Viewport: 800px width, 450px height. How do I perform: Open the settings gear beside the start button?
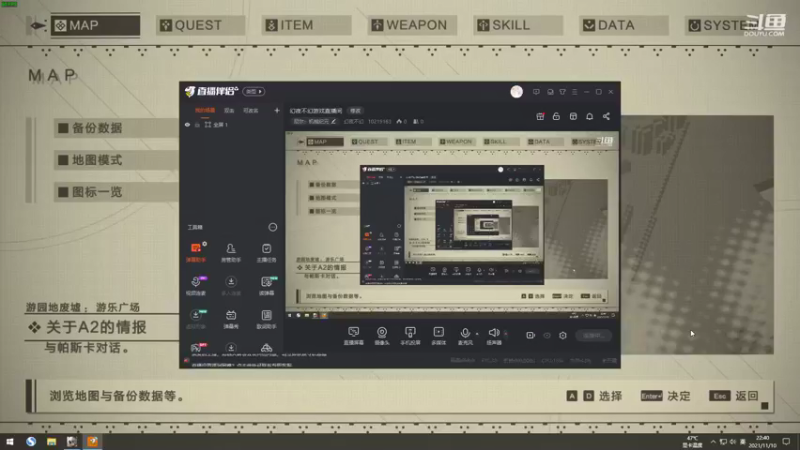(x=563, y=335)
